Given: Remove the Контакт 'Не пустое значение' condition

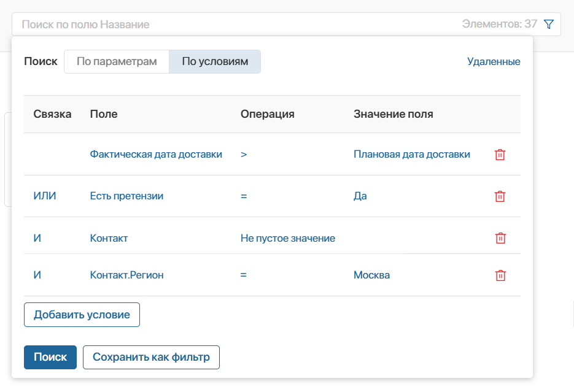Looking at the screenshot, I should (x=500, y=238).
